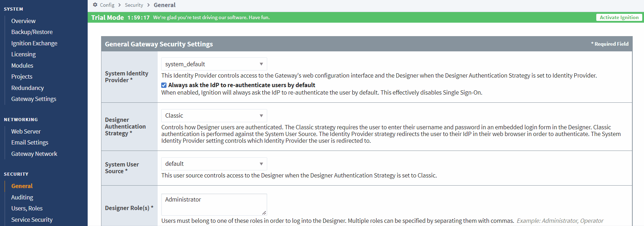Select General under Security in sidebar

click(x=22, y=186)
